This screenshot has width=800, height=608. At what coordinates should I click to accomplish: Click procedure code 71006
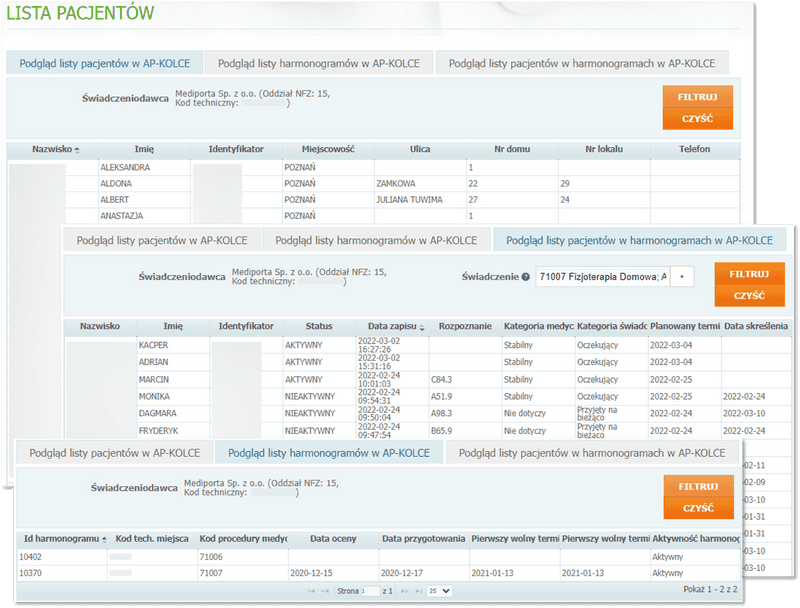[211, 557]
